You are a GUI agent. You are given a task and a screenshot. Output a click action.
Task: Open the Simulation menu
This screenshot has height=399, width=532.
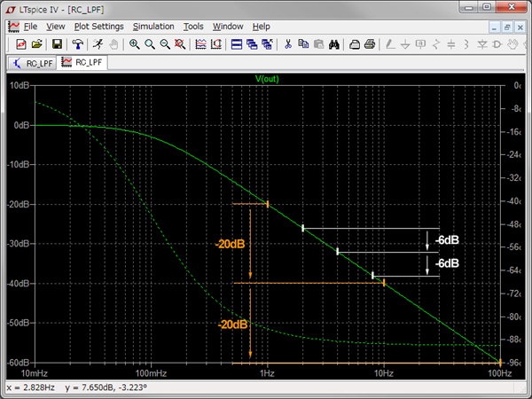tap(153, 27)
